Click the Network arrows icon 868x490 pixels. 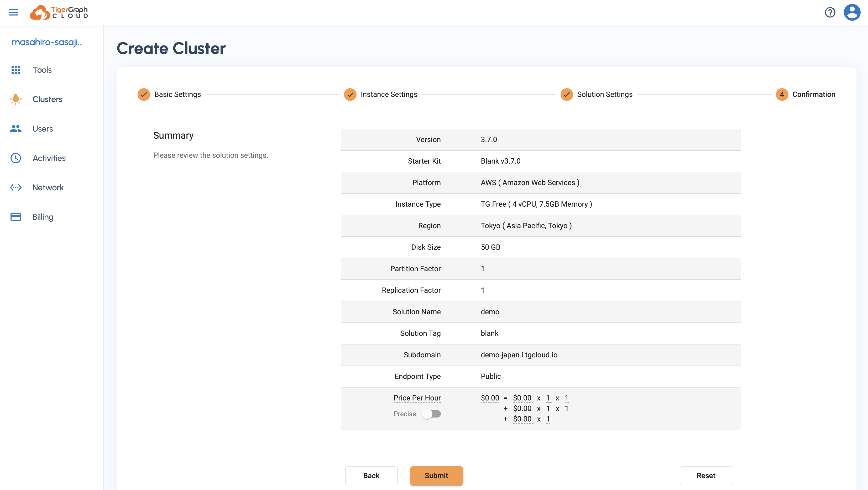coord(15,187)
